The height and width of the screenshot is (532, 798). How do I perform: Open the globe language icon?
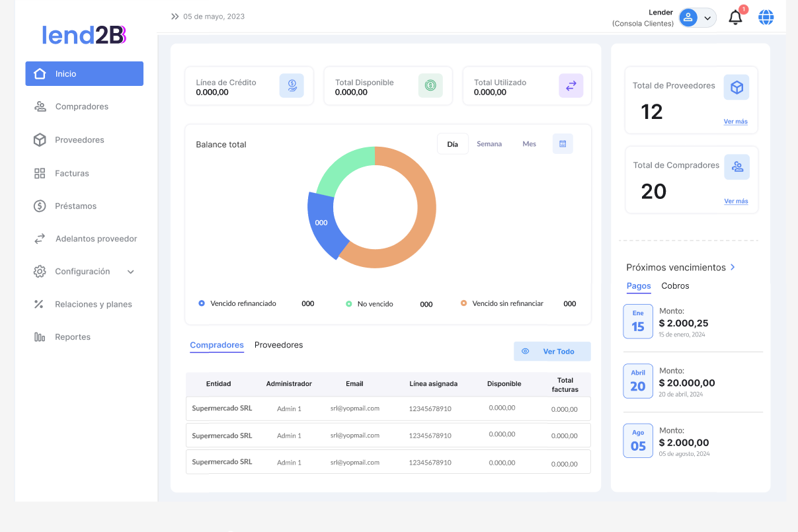[x=766, y=18]
